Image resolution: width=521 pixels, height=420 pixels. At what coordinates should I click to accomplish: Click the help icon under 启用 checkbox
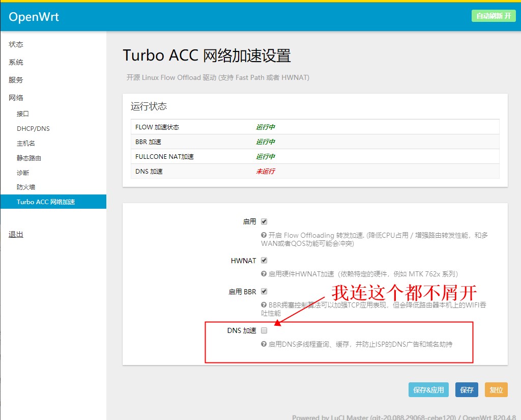[264, 235]
